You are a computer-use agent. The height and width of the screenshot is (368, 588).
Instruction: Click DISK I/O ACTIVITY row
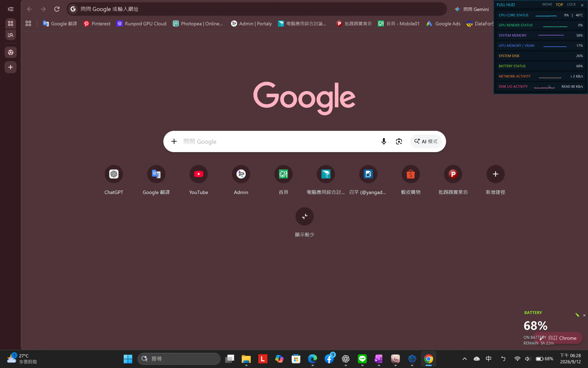tap(541, 86)
